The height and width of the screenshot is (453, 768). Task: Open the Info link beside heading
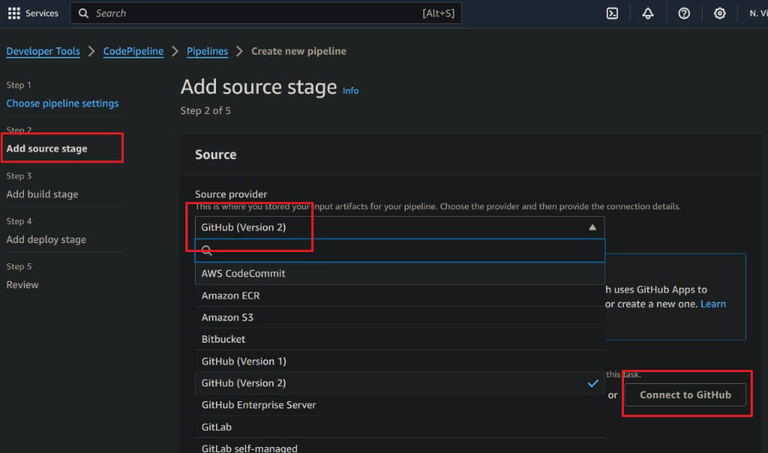[351, 90]
